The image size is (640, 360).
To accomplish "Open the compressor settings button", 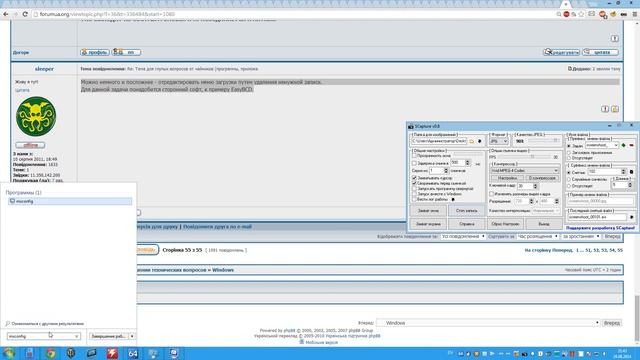I will (x=507, y=178).
